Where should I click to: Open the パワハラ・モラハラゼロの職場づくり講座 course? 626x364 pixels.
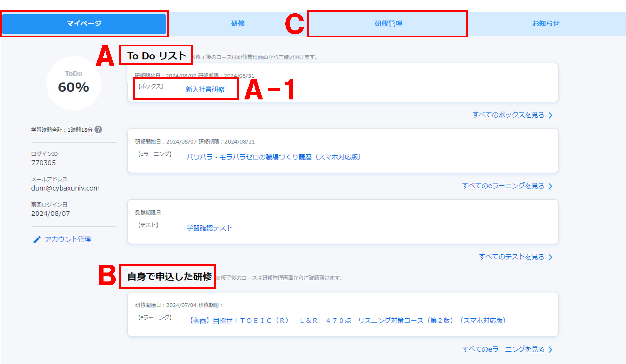pos(273,157)
